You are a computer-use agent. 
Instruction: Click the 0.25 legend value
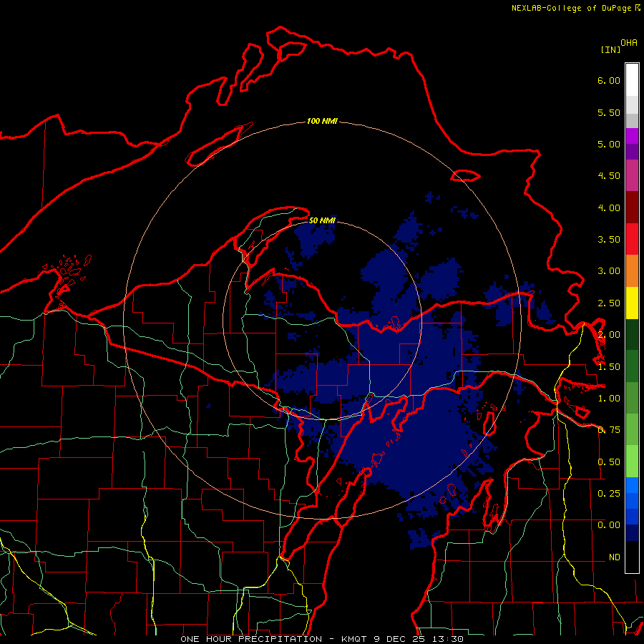tap(609, 493)
